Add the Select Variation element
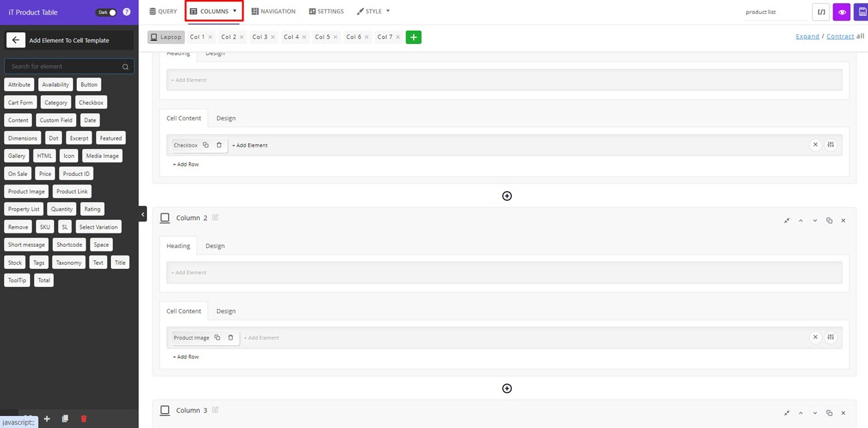 [x=98, y=227]
